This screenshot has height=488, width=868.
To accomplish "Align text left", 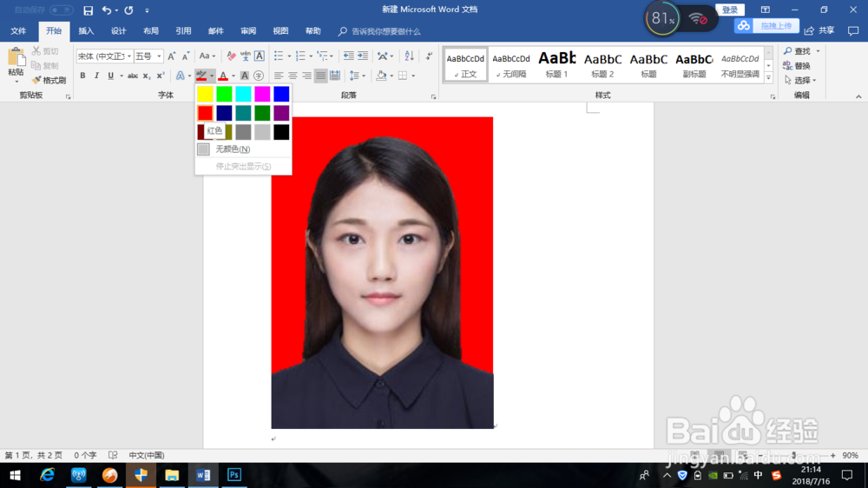I will (279, 76).
